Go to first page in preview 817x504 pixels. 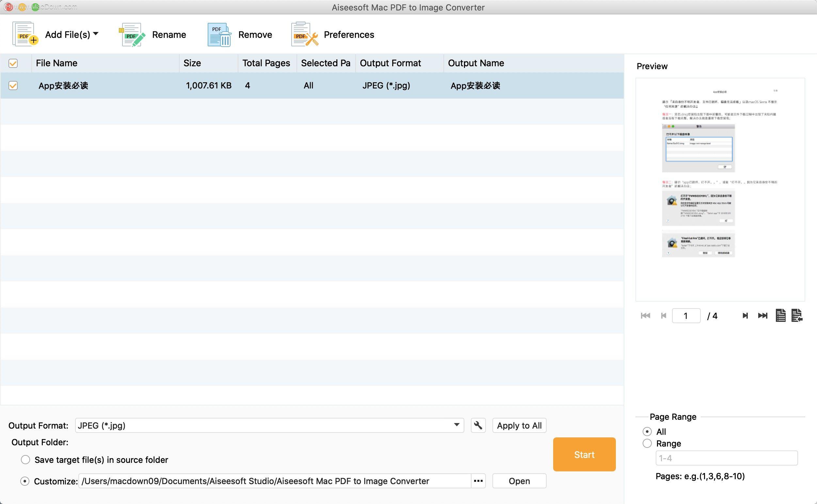(x=645, y=315)
